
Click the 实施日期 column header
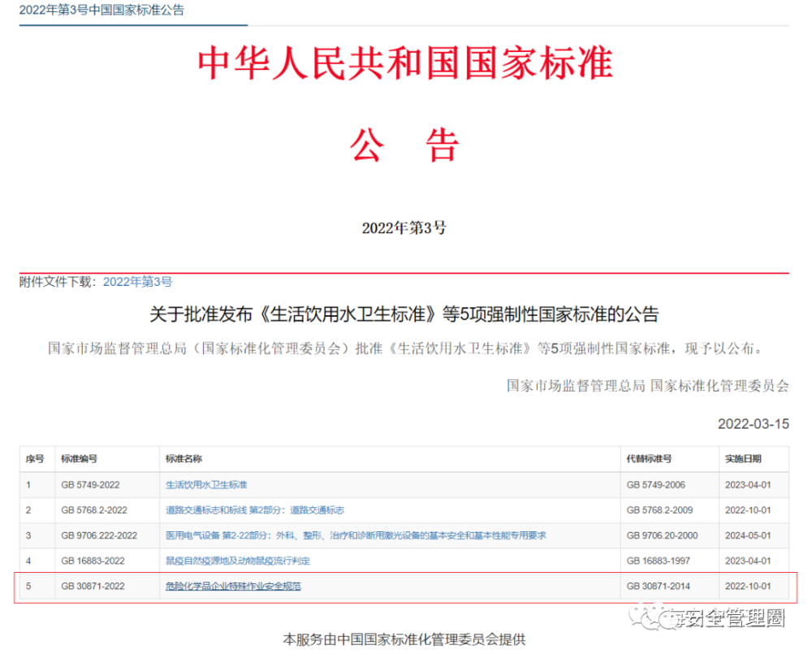[743, 459]
